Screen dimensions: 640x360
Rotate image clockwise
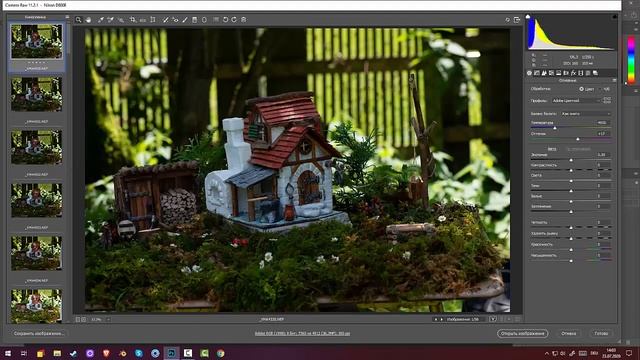[234, 20]
